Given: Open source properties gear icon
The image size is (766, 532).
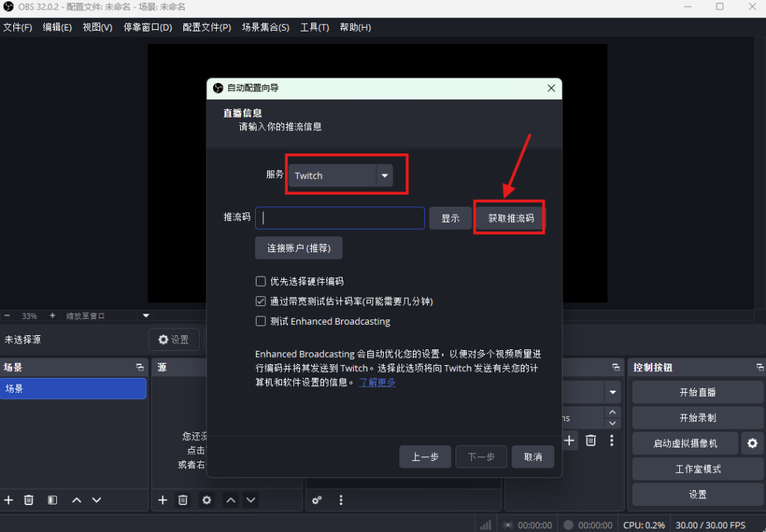Looking at the screenshot, I should tap(207, 500).
